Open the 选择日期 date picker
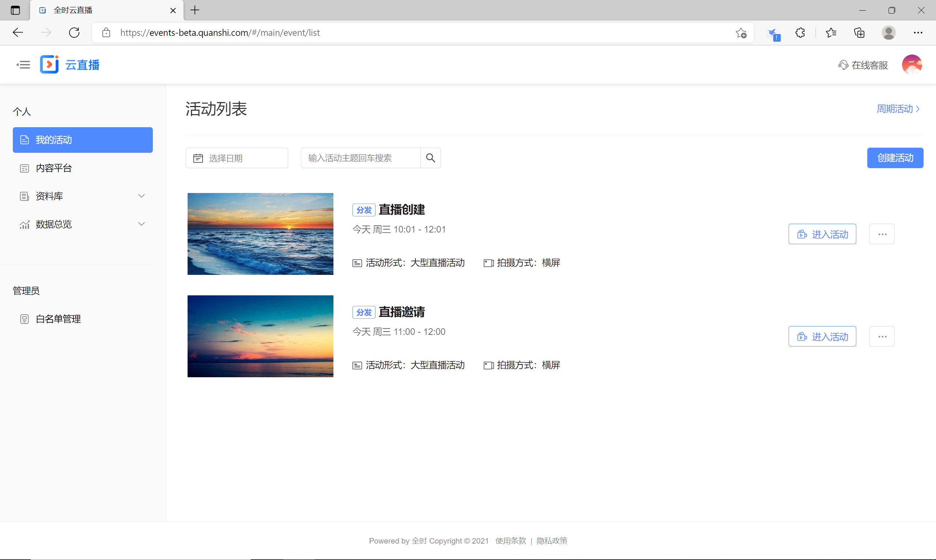936x560 pixels. 237,158
